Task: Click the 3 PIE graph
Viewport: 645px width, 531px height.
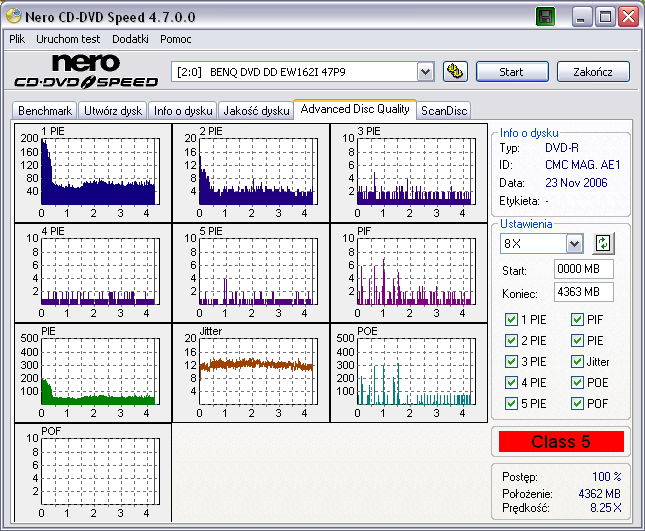Action: pyautogui.click(x=409, y=173)
